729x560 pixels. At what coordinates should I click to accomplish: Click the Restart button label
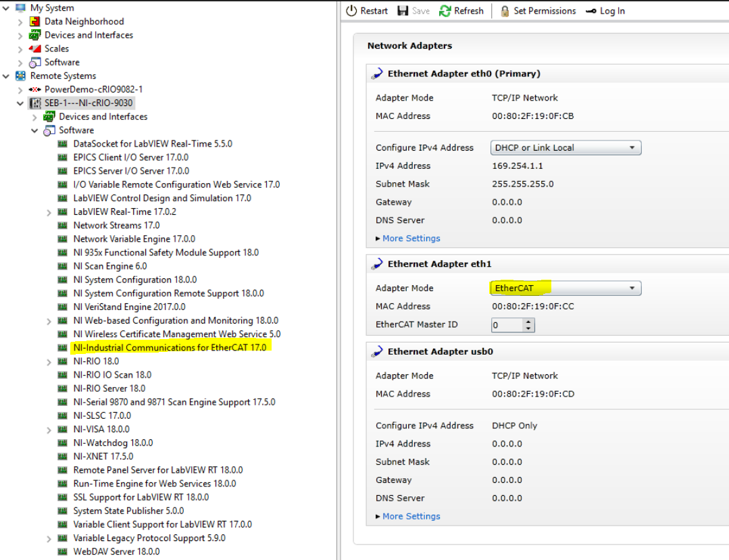(x=374, y=11)
